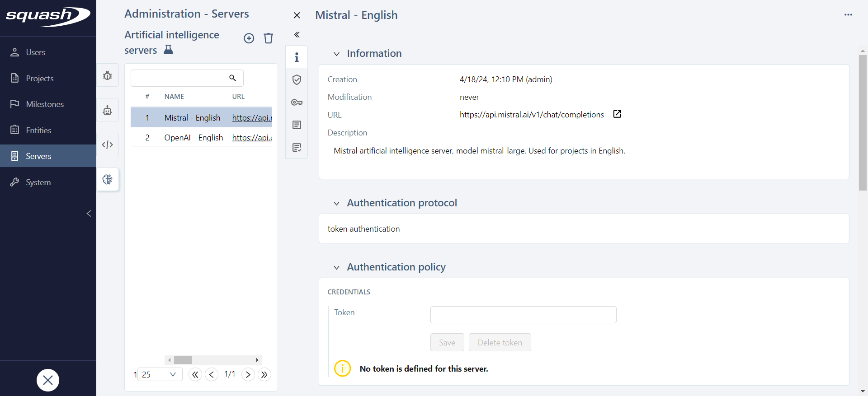
Task: Open the URL in new window icon
Action: click(617, 114)
